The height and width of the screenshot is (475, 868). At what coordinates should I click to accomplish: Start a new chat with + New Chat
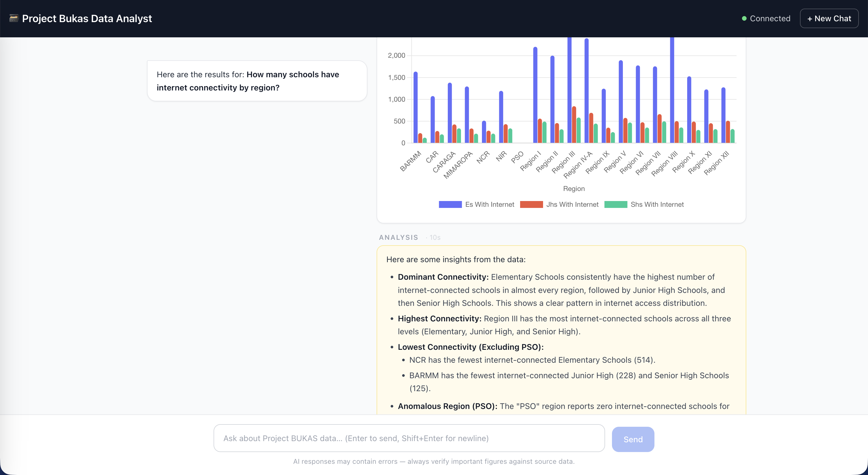pyautogui.click(x=829, y=19)
